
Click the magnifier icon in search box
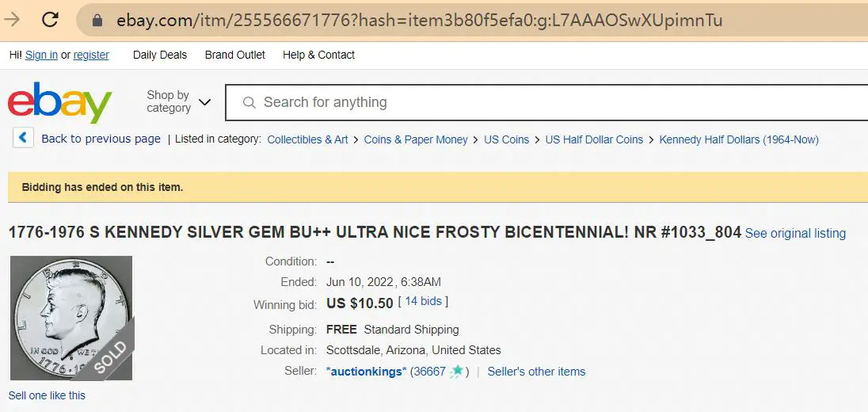click(x=249, y=102)
